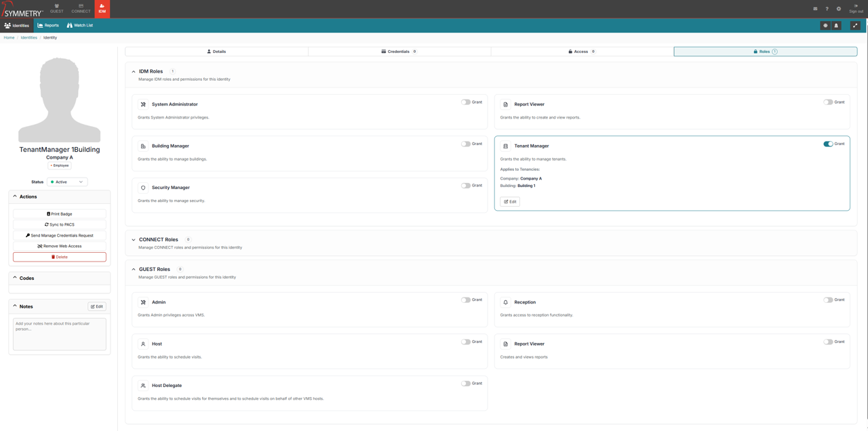Click the notes text area
868x431 pixels.
tap(60, 333)
